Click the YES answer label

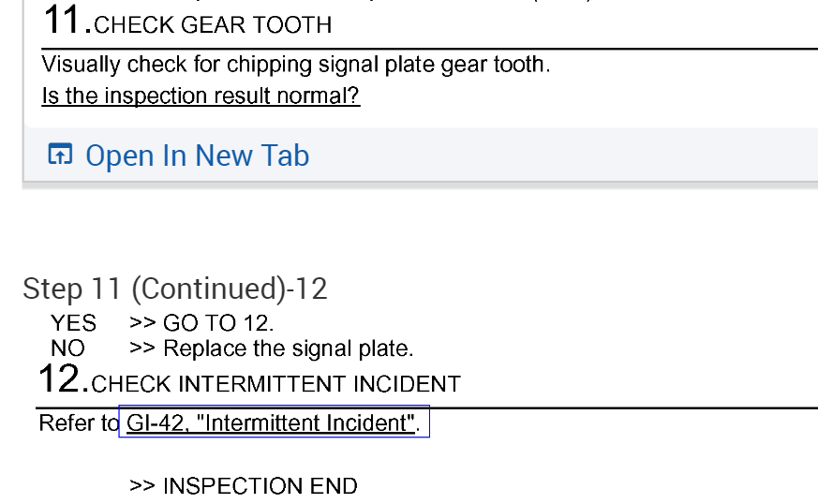pyautogui.click(x=73, y=323)
